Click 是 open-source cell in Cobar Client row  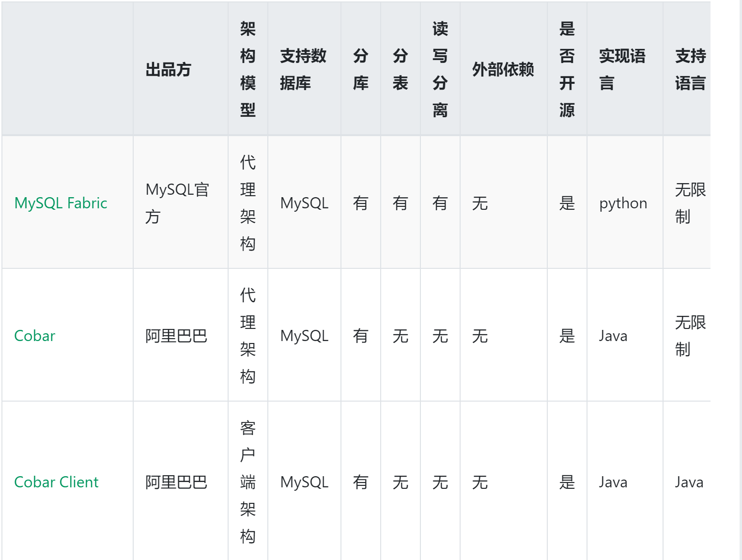pos(567,482)
